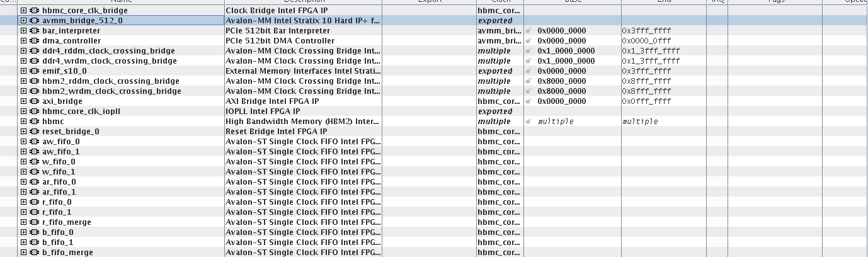Click the r_fifo_0 component icon
The image size is (868, 257).
[34, 202]
